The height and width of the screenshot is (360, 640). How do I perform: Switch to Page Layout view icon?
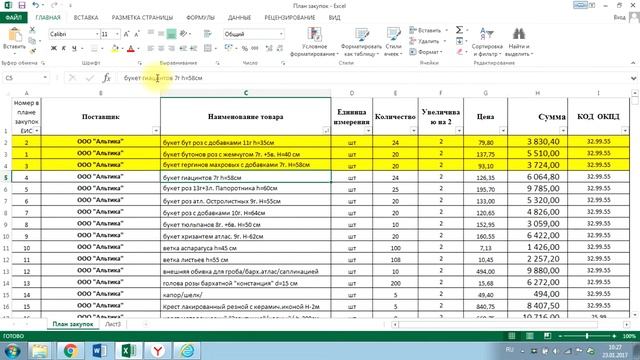(529, 336)
